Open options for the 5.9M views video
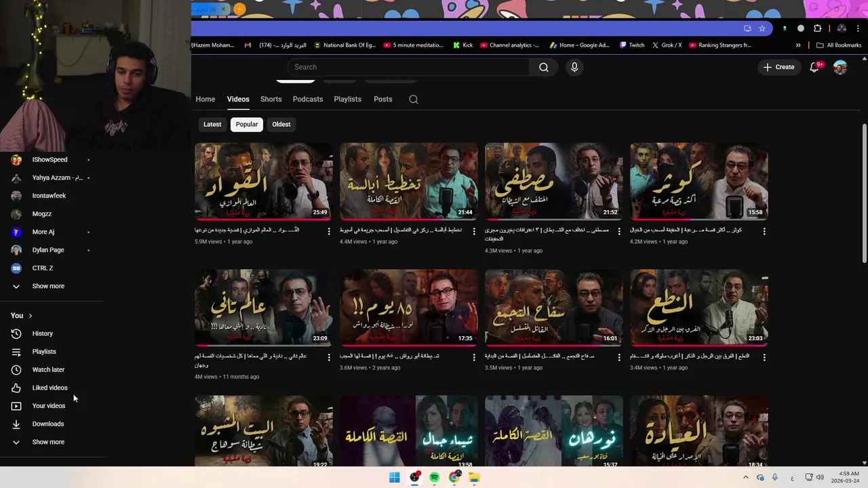Viewport: 868px width, 488px height. [x=329, y=231]
